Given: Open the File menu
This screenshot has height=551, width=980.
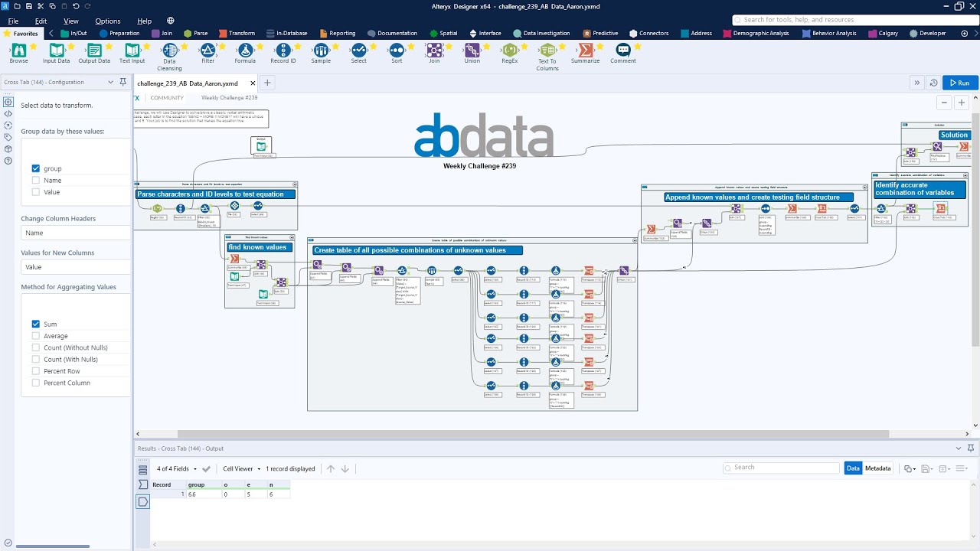Looking at the screenshot, I should [x=13, y=21].
